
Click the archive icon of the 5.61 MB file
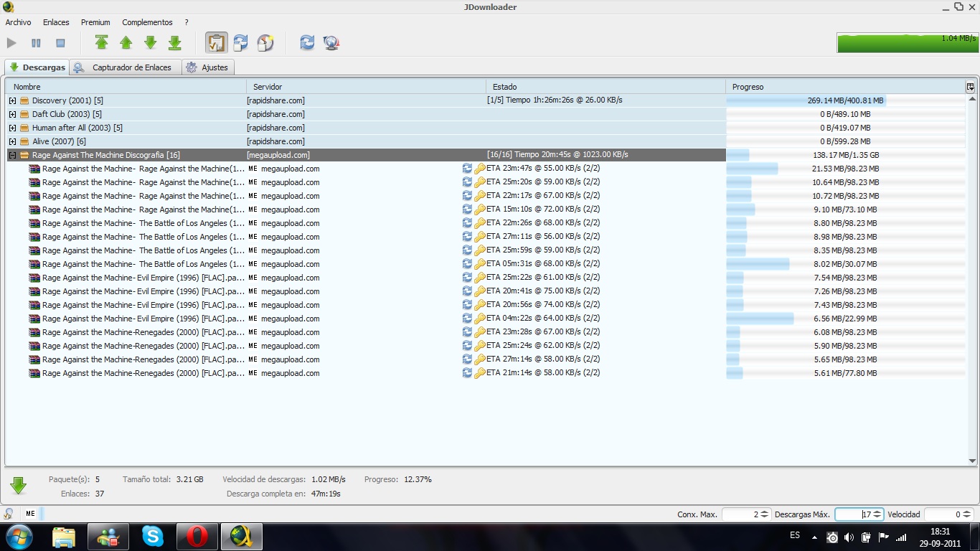pyautogui.click(x=34, y=374)
